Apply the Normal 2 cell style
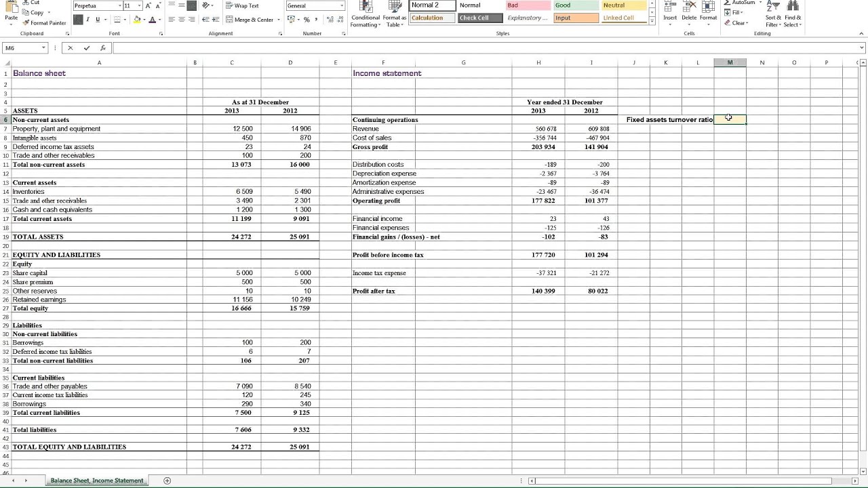The image size is (868, 488). [x=433, y=5]
